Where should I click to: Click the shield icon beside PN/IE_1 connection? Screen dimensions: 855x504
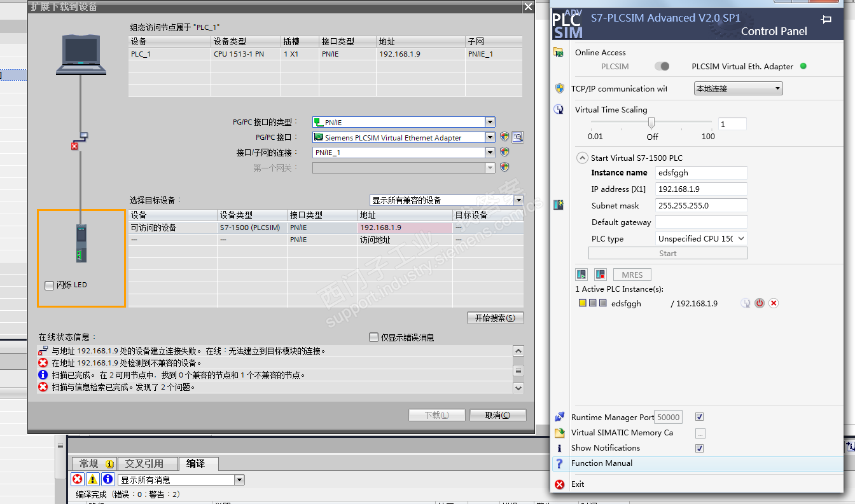[x=504, y=153]
